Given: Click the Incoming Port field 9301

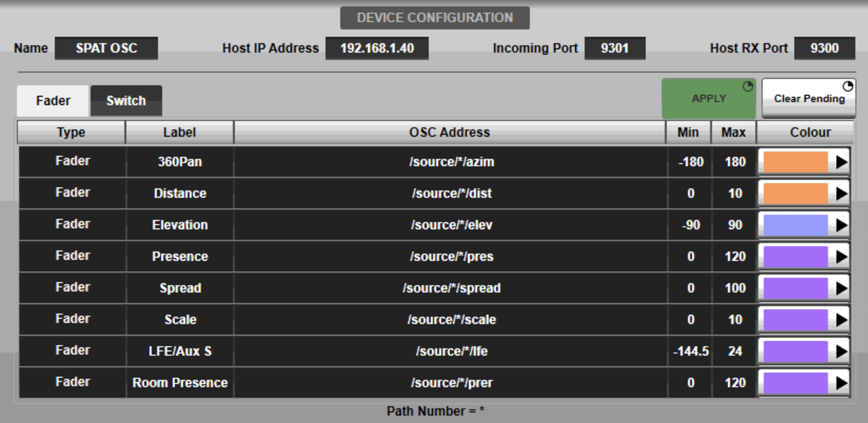Looking at the screenshot, I should tap(615, 48).
